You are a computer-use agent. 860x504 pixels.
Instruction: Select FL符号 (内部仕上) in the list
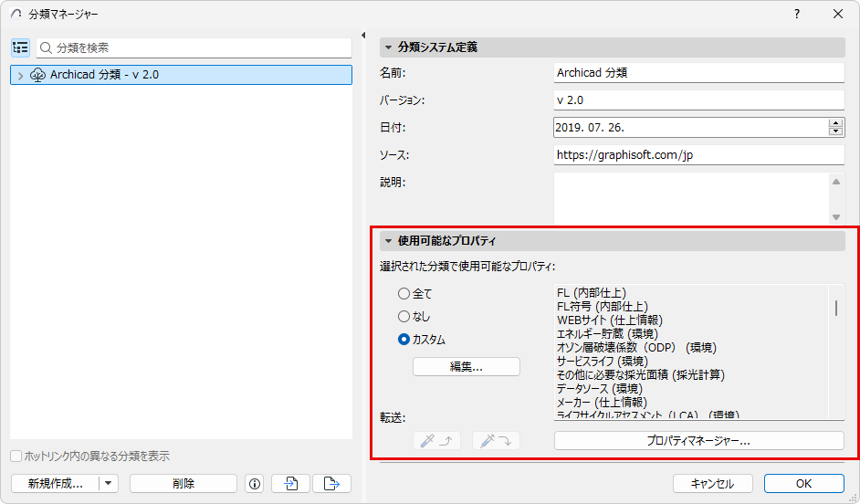[x=603, y=307]
